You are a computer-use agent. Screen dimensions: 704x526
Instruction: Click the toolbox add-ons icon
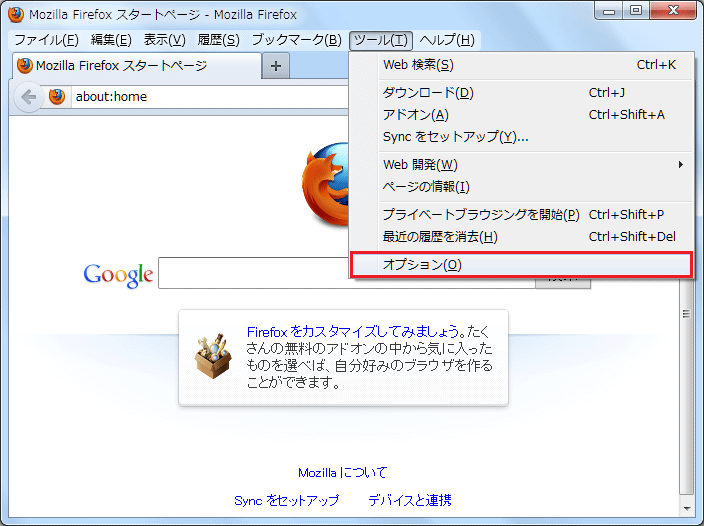(212, 356)
